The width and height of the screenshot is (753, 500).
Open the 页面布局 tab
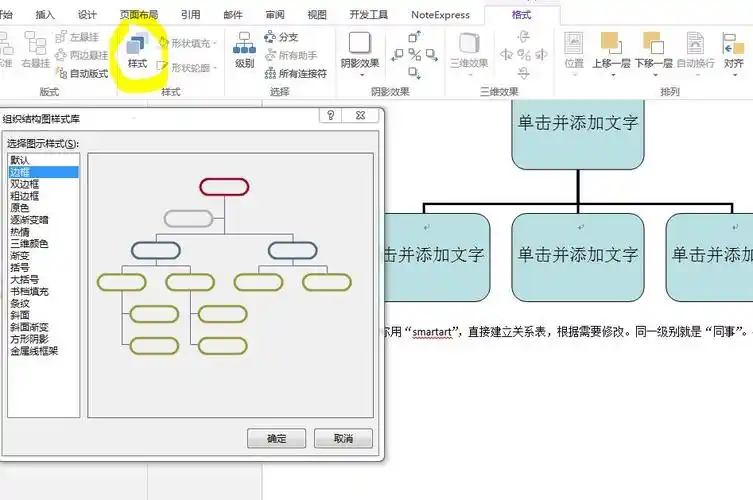click(x=138, y=15)
